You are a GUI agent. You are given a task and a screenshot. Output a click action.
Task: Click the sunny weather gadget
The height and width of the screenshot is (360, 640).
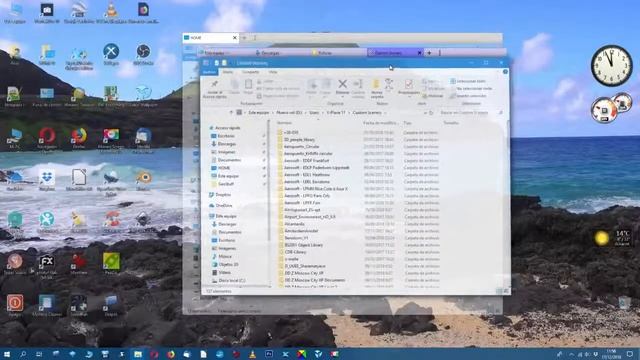[x=601, y=238]
